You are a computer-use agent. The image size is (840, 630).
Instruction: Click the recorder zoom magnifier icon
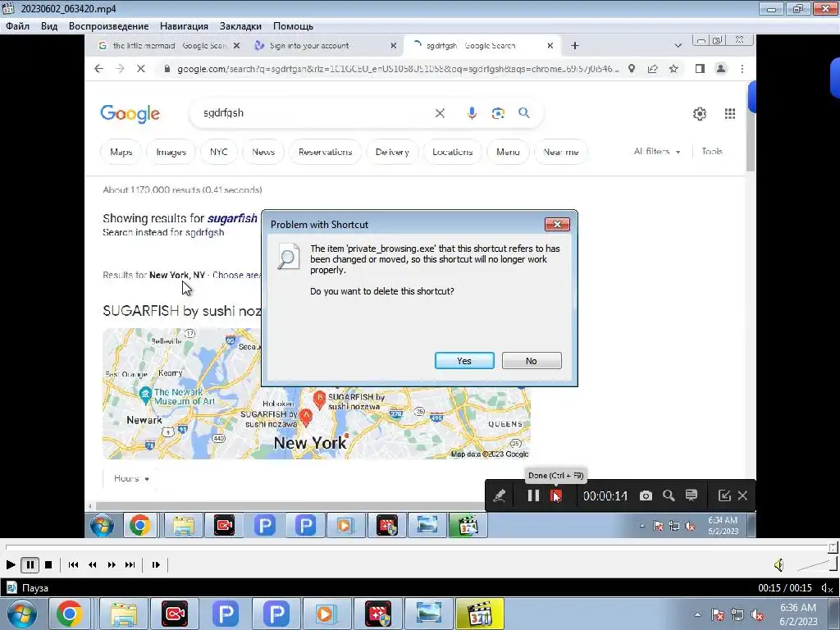[669, 496]
